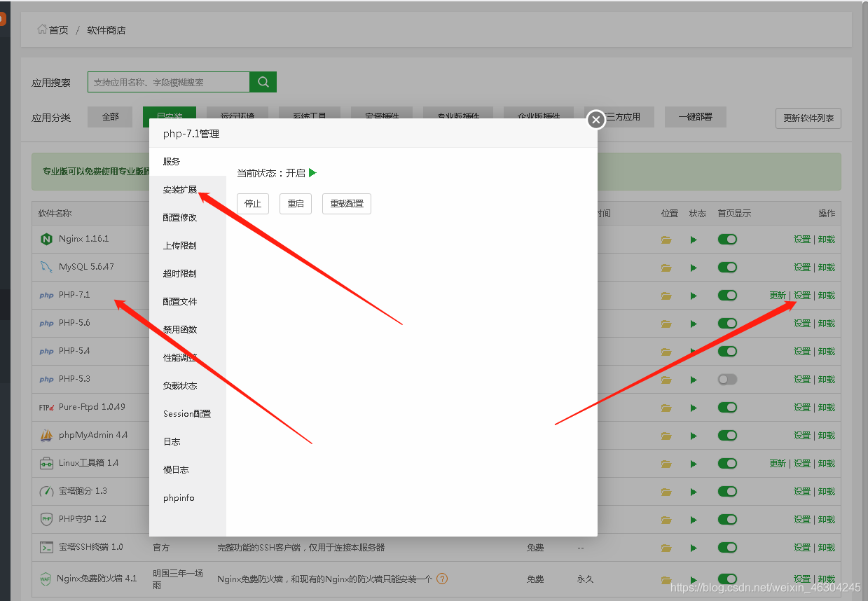Image resolution: width=868 pixels, height=601 pixels.
Task: Click status play icon for MySQL 5.6.47
Action: pos(694,268)
